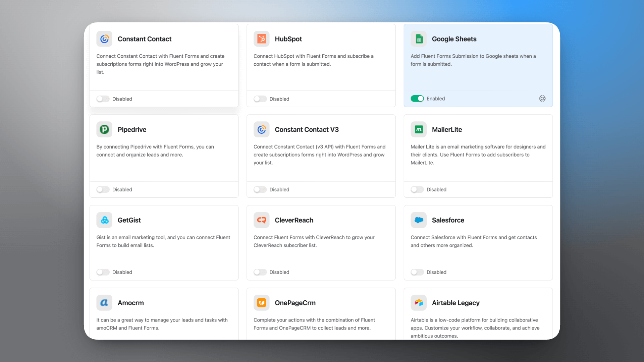This screenshot has height=362, width=644.
Task: Enable the Pipedrive integration toggle
Action: click(103, 189)
